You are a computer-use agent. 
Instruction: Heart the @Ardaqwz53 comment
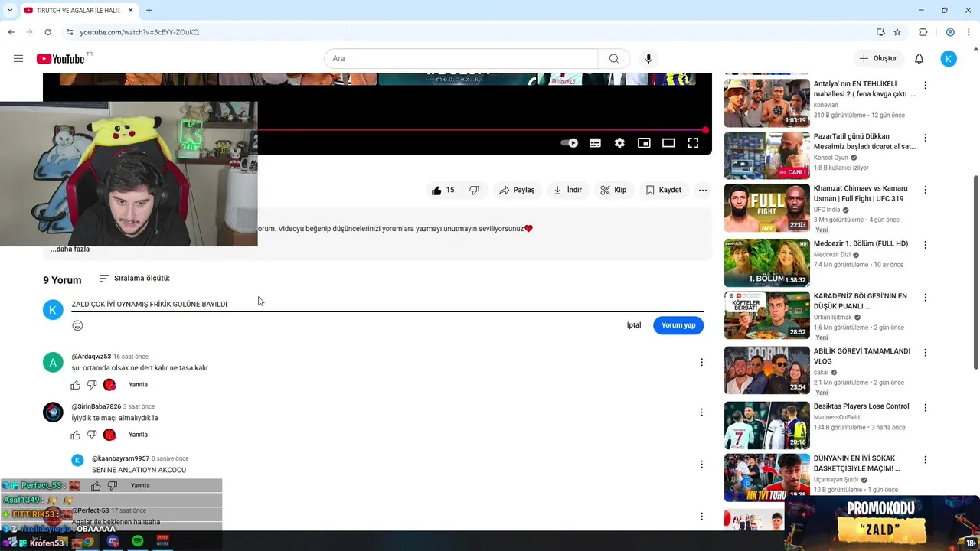pyautogui.click(x=109, y=385)
